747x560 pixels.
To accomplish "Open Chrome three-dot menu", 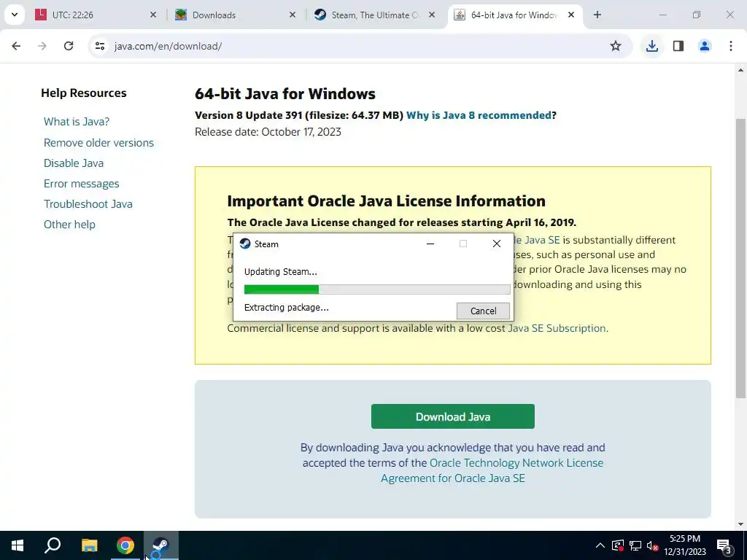I will click(x=731, y=46).
